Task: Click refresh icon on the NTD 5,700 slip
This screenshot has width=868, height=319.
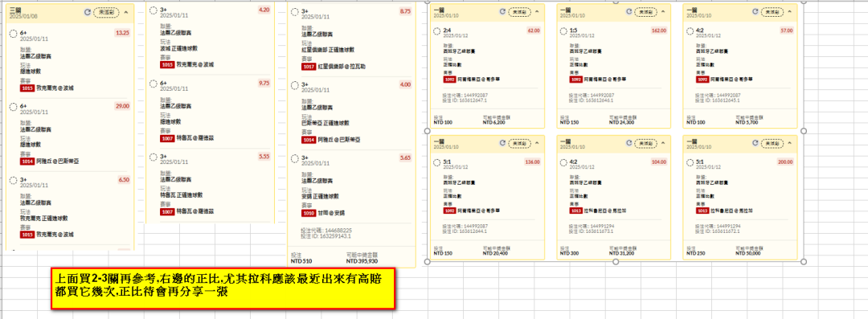Action: point(754,11)
